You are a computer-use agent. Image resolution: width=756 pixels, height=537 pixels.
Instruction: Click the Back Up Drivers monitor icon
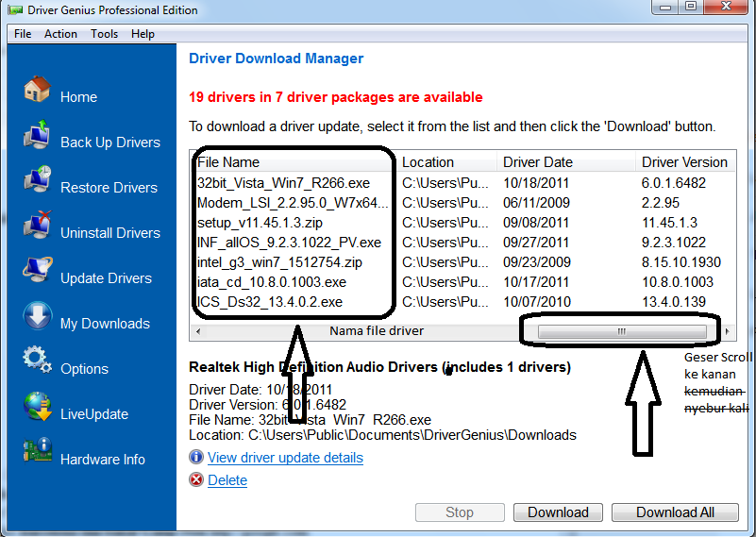tap(37, 134)
